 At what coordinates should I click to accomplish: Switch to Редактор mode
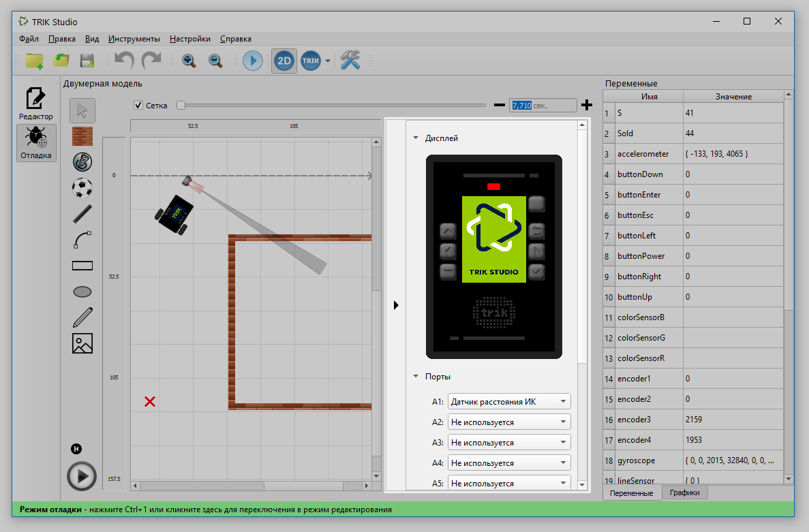pos(36,104)
